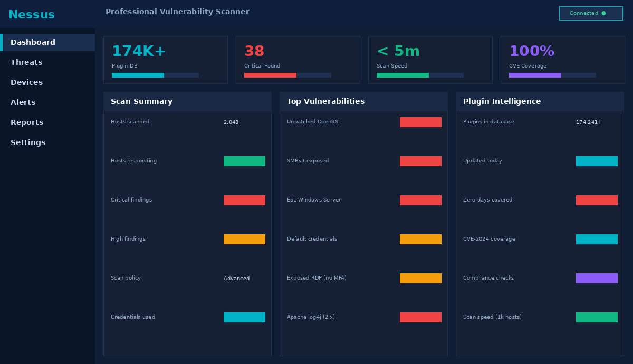Click the Exposed RDP (no MFA) label
This screenshot has width=633, height=364.
(316, 278)
